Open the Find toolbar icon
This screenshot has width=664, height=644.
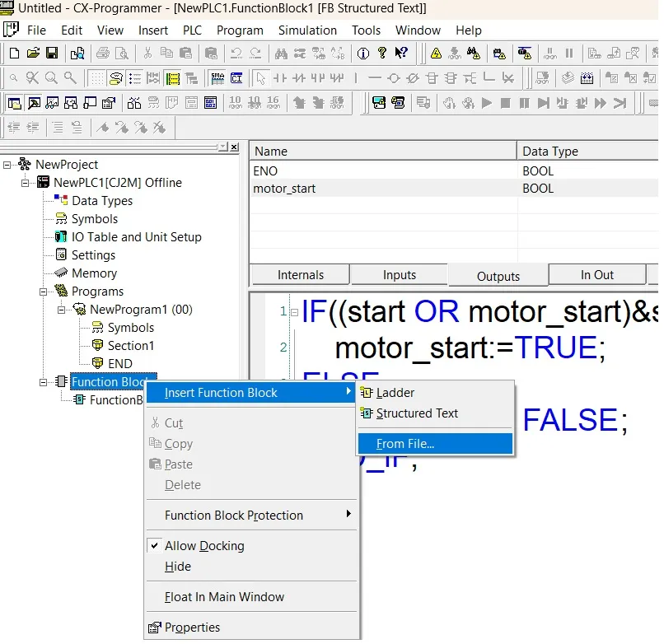click(280, 53)
